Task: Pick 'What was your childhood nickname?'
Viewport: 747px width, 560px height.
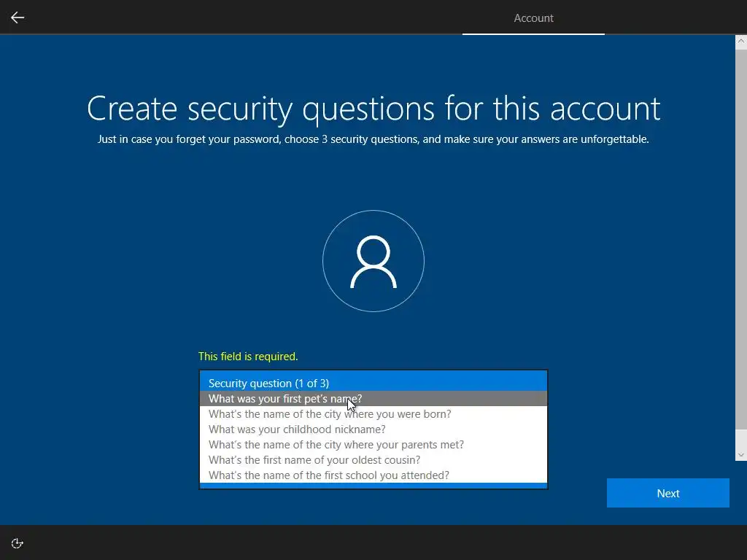Action: tap(373, 429)
